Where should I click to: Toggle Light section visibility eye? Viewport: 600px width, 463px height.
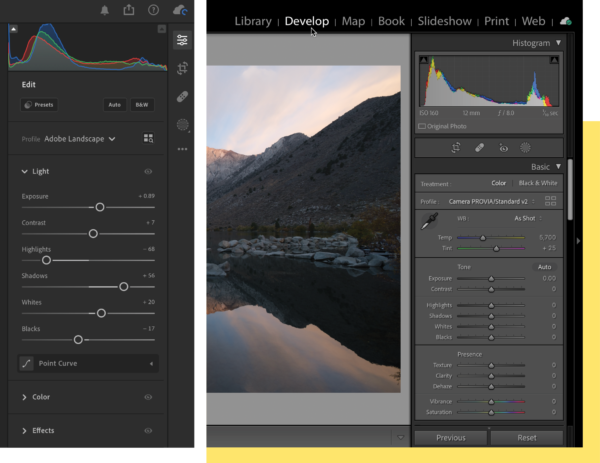(x=148, y=171)
